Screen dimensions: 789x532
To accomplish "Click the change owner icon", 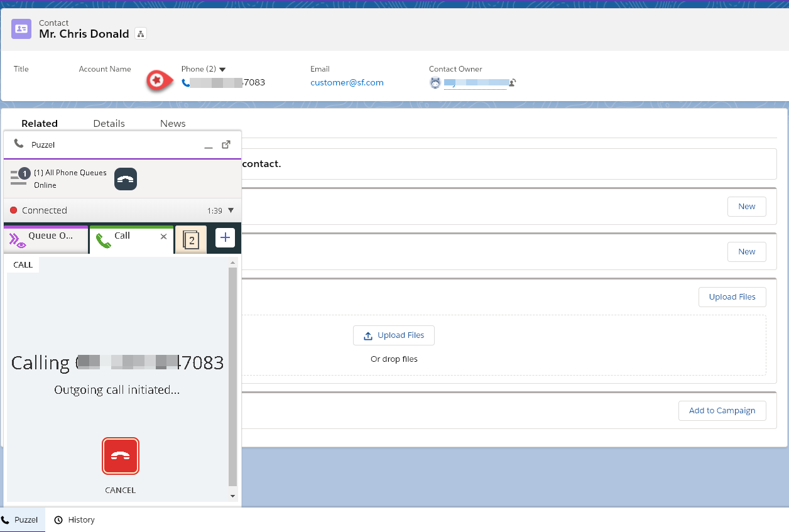I will click(513, 82).
